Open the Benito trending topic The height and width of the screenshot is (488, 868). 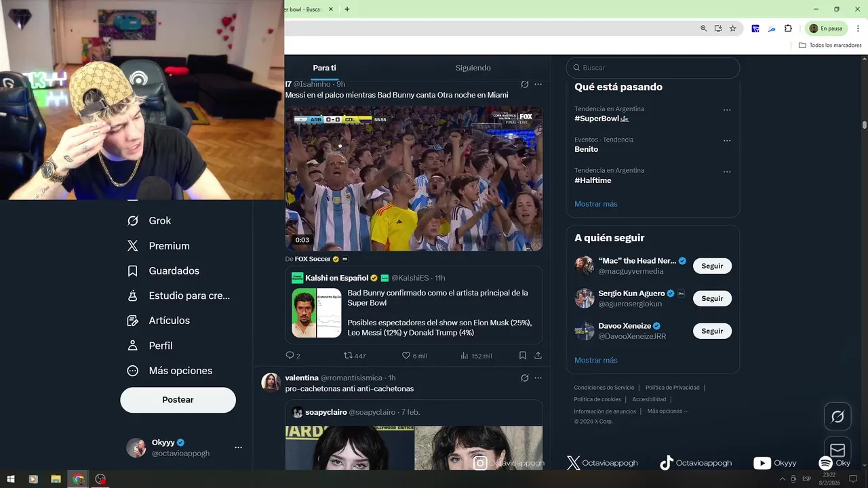click(586, 149)
